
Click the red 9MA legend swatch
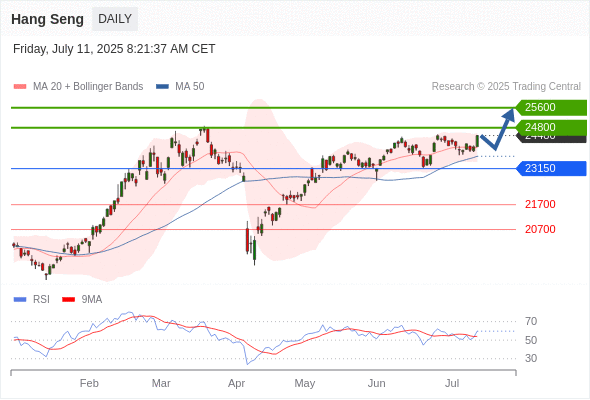[68, 300]
